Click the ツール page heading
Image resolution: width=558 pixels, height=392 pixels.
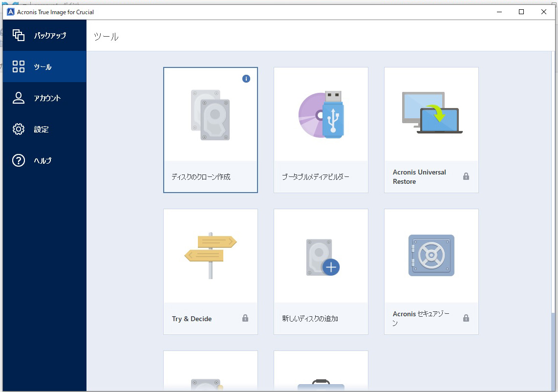pyautogui.click(x=106, y=36)
